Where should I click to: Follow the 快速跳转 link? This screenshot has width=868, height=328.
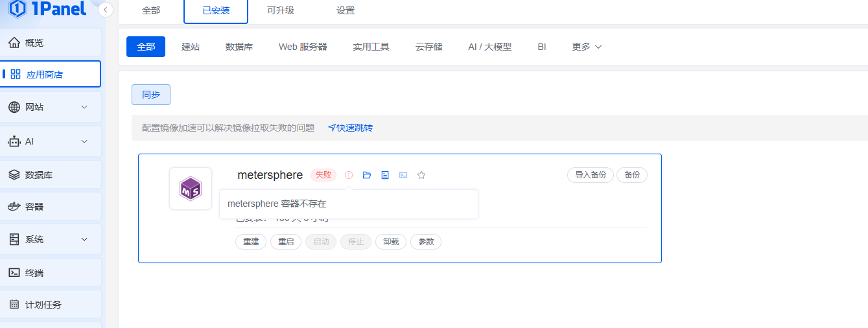(351, 128)
